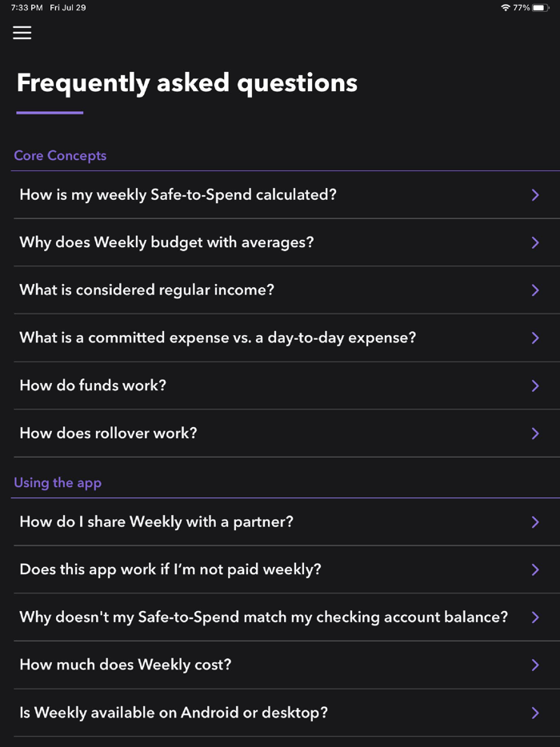This screenshot has width=560, height=747.
Task: Click the Wi-Fi status icon
Action: coord(504,7)
